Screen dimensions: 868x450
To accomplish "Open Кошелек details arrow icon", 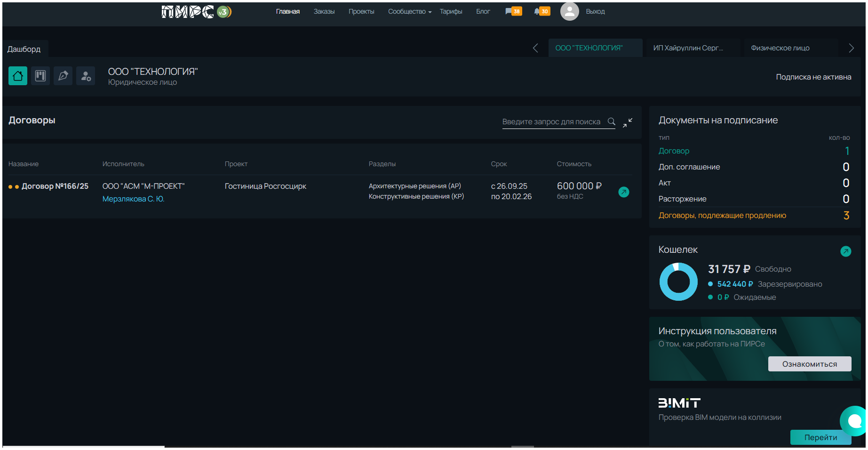I will [x=845, y=251].
